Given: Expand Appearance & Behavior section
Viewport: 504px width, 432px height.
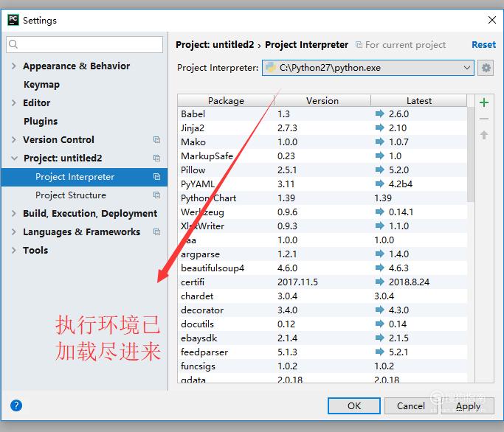Looking at the screenshot, I should 13,66.
